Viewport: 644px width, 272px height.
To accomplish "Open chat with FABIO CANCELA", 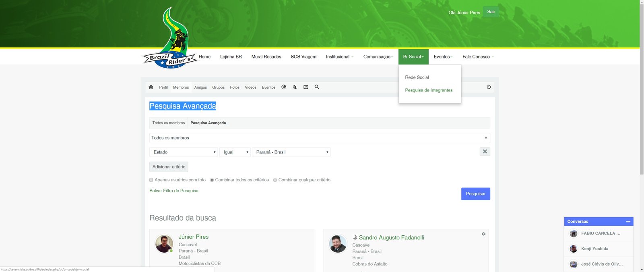I will point(599,233).
